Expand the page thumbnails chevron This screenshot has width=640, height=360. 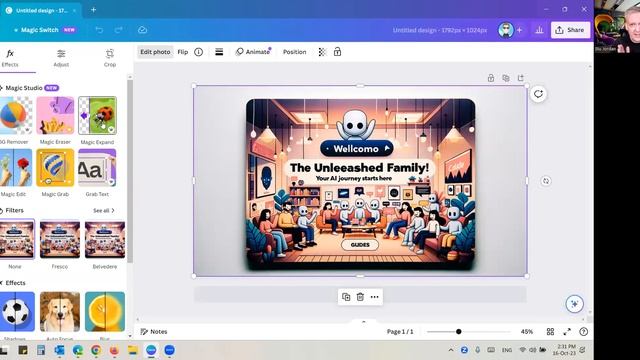pos(364,322)
